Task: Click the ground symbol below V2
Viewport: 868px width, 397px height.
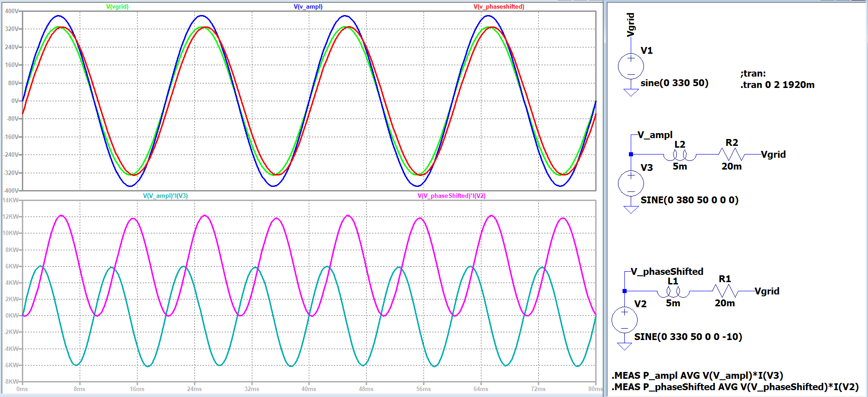Action: pyautogui.click(x=624, y=346)
